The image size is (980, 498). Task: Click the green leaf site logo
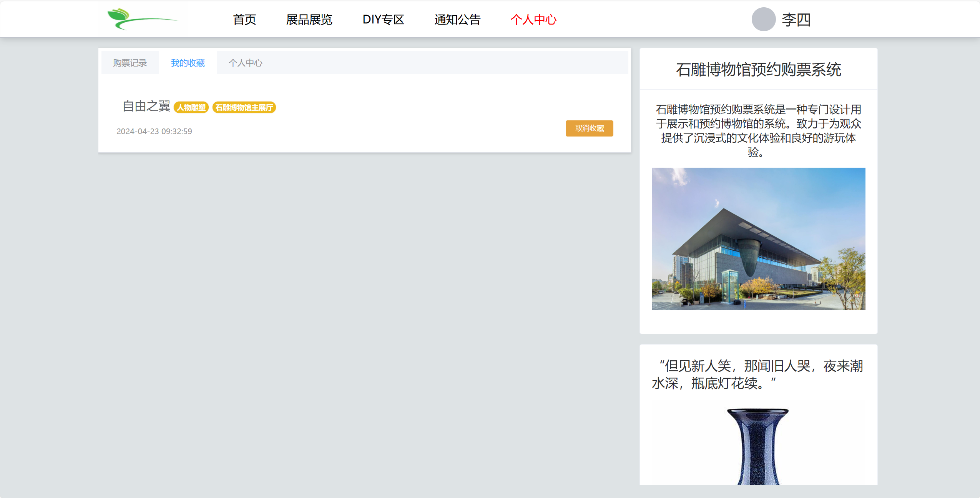pos(142,19)
